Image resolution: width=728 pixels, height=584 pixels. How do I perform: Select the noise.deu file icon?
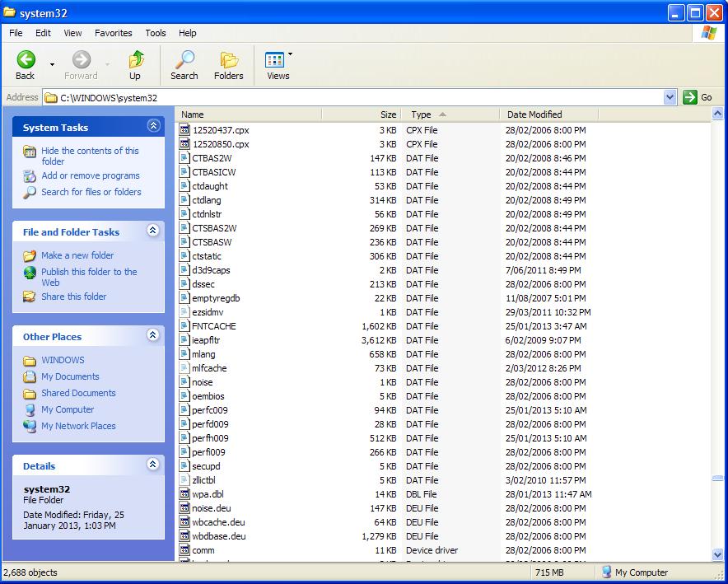coord(184,508)
